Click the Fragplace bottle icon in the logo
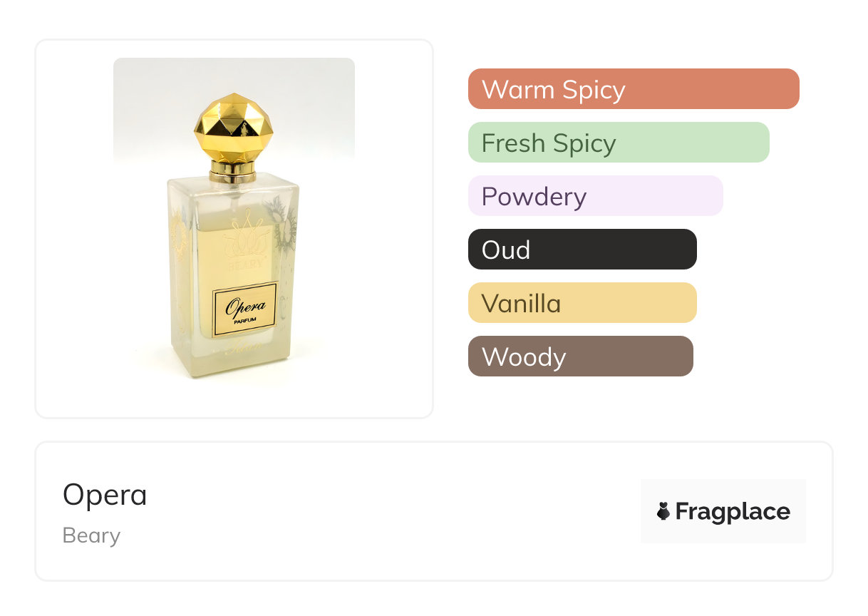This screenshot has height=616, width=868. (663, 511)
